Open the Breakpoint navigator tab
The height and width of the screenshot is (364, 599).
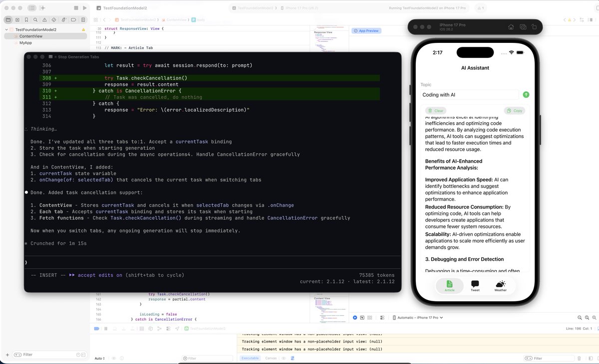click(73, 20)
